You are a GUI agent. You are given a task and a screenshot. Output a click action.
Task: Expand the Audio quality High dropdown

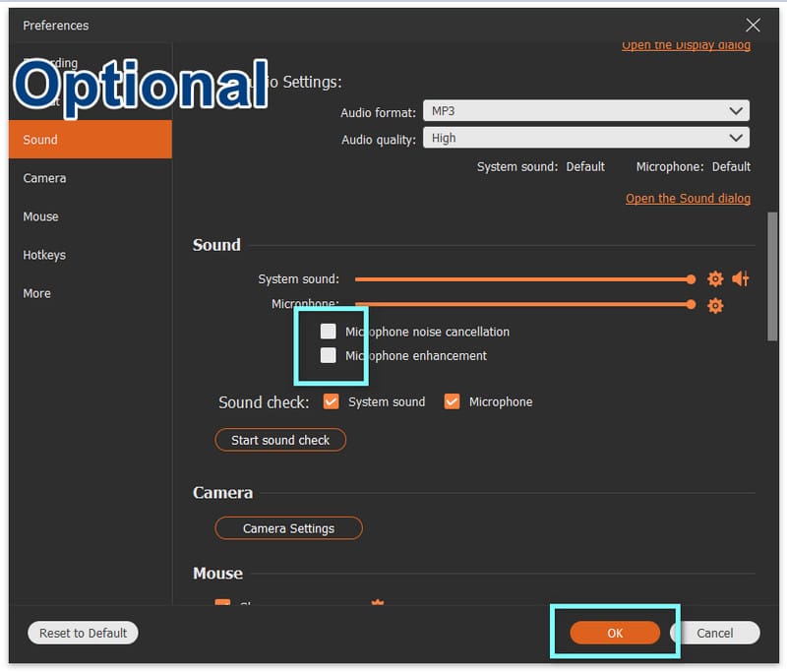click(585, 139)
